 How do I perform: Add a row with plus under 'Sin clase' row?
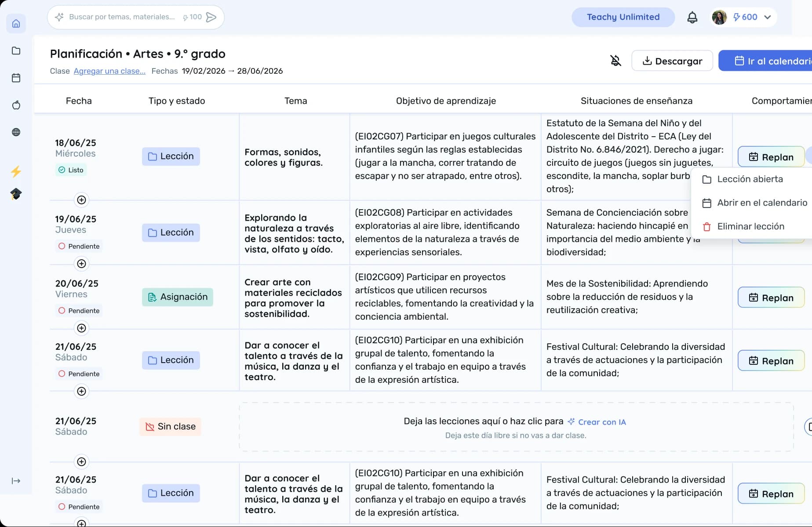[81, 462]
